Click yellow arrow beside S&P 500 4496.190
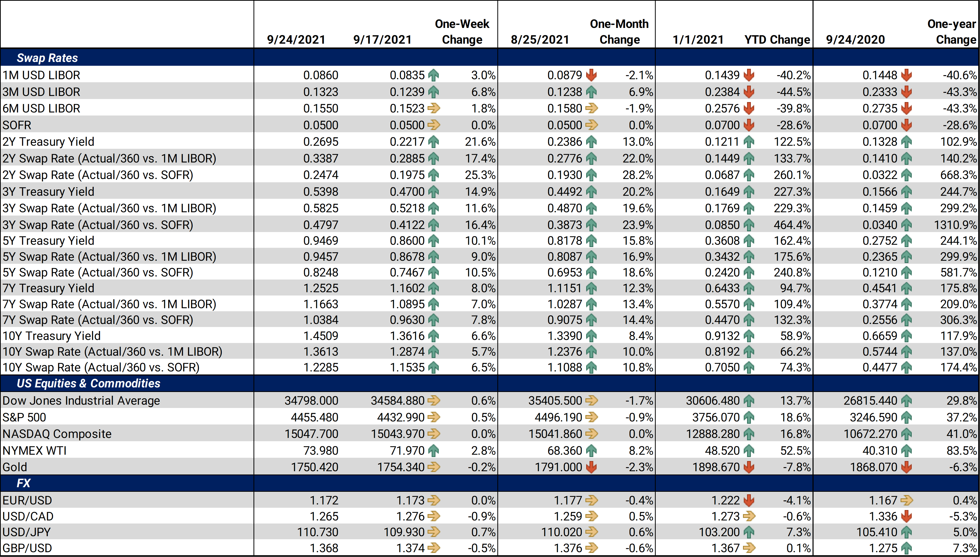 [591, 417]
